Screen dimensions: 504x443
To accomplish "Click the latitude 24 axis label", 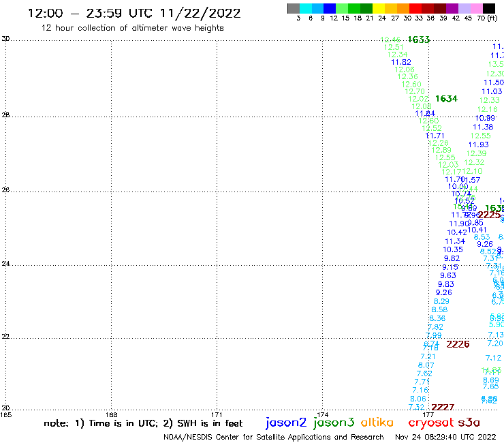I will pyautogui.click(x=5, y=264).
